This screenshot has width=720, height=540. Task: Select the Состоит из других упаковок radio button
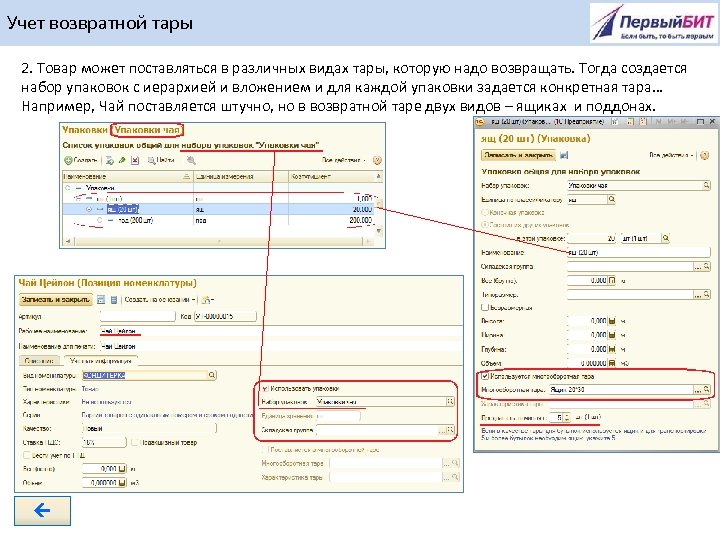484,225
